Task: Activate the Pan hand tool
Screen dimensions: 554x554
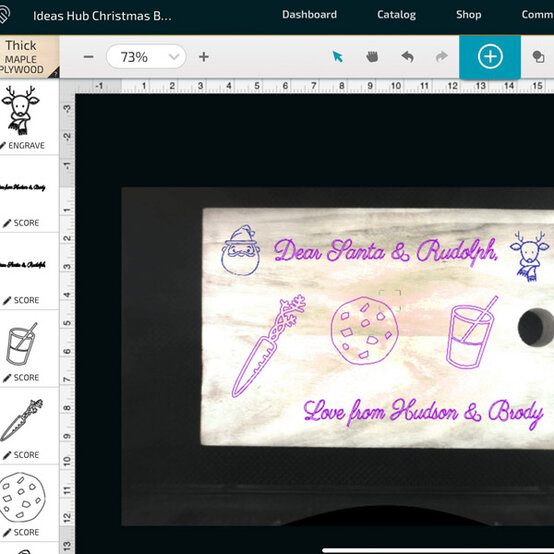Action: [372, 57]
